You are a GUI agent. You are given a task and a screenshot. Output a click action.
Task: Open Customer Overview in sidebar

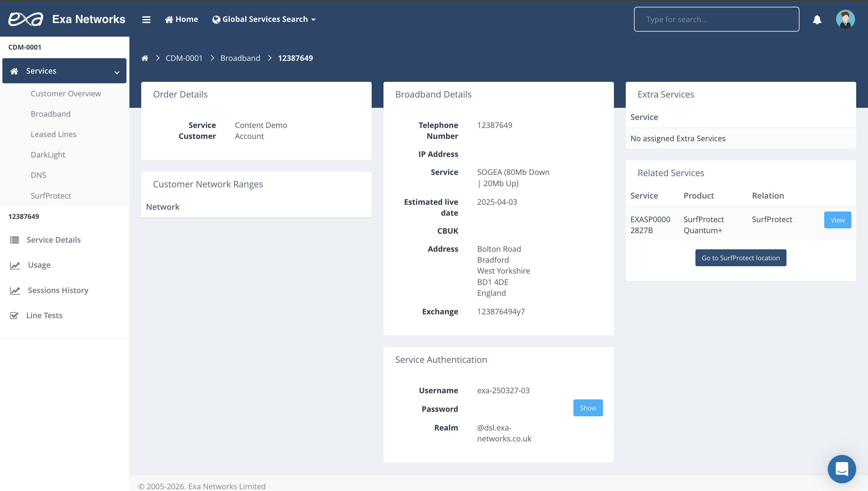tap(66, 94)
